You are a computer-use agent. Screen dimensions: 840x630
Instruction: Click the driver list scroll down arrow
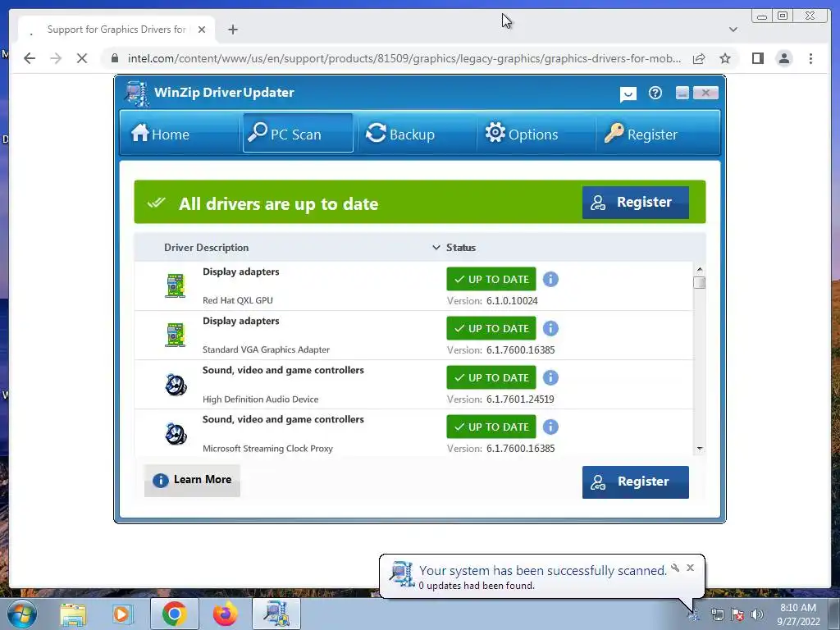pyautogui.click(x=699, y=449)
